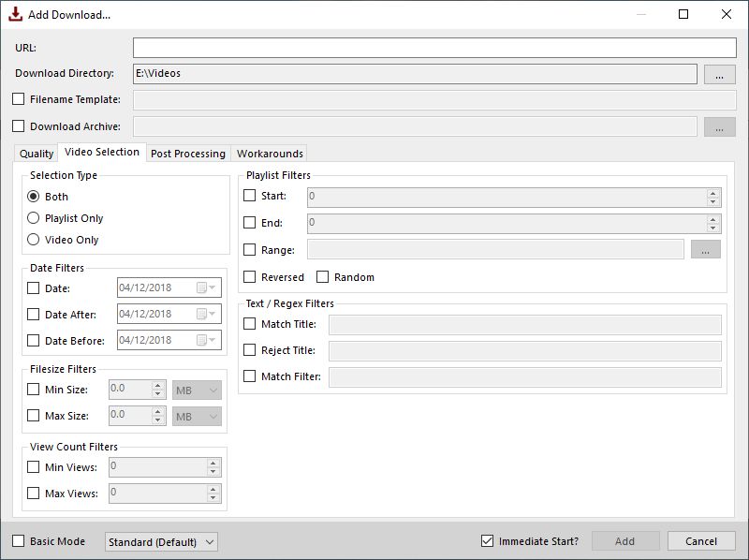Screen dimensions: 749x560
Task: Open the Min Size unit dropdown
Action: point(197,391)
